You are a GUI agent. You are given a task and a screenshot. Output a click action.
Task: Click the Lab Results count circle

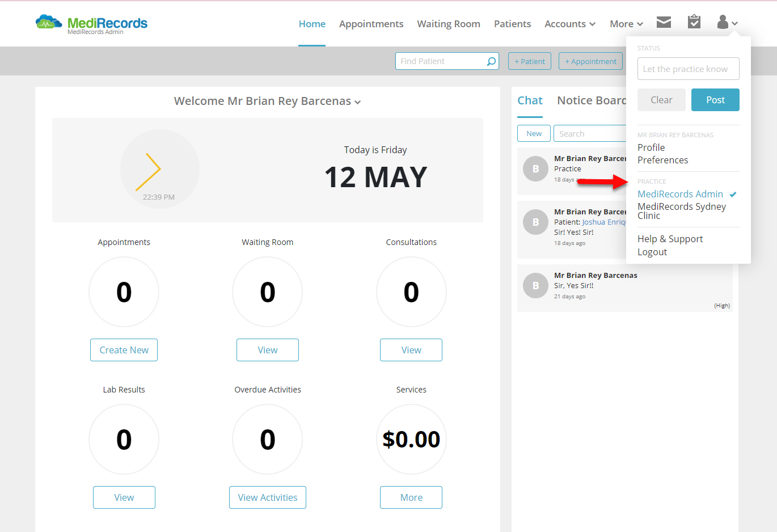click(x=124, y=440)
